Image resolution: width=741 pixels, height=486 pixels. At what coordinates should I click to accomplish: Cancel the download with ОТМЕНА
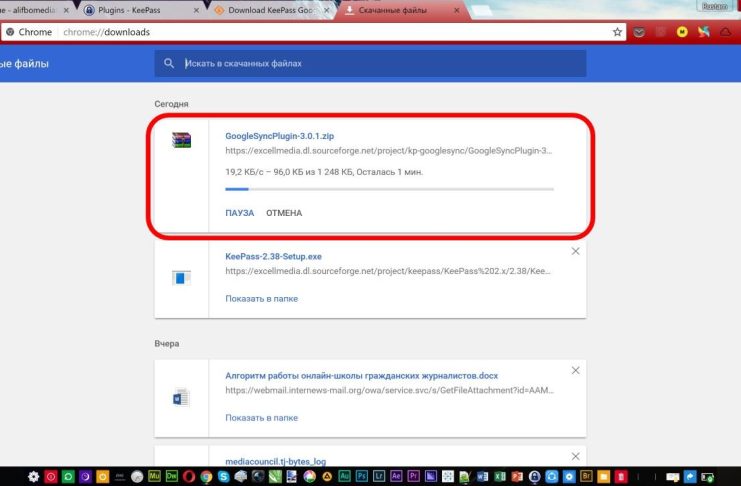click(x=284, y=213)
